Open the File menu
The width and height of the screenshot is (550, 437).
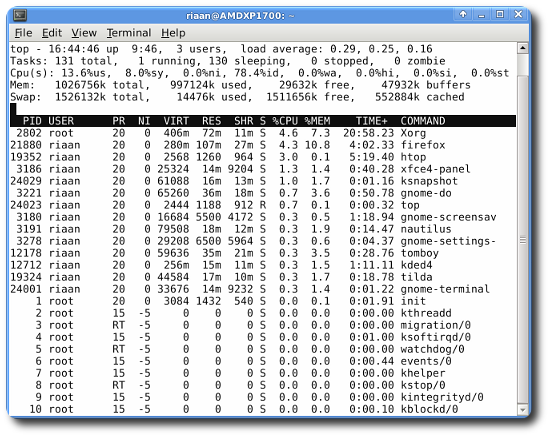(x=24, y=33)
